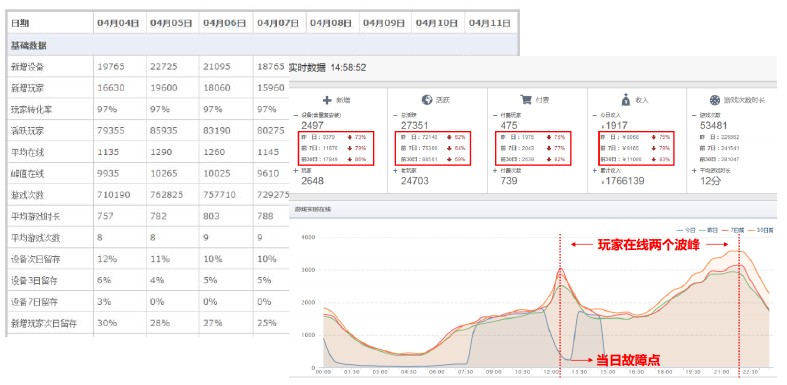Click the shopping cart icon beside 付费
The width and height of the screenshot is (787, 385).
coord(526,100)
